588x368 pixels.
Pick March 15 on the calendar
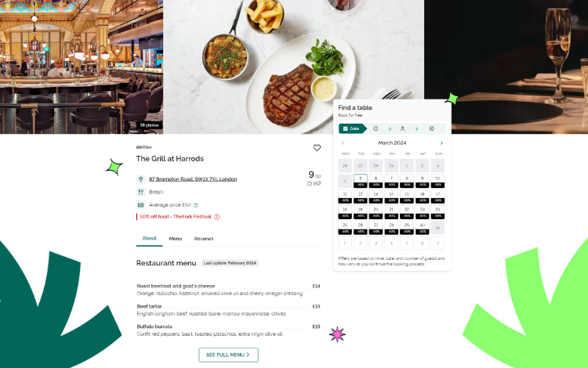pyautogui.click(x=406, y=197)
